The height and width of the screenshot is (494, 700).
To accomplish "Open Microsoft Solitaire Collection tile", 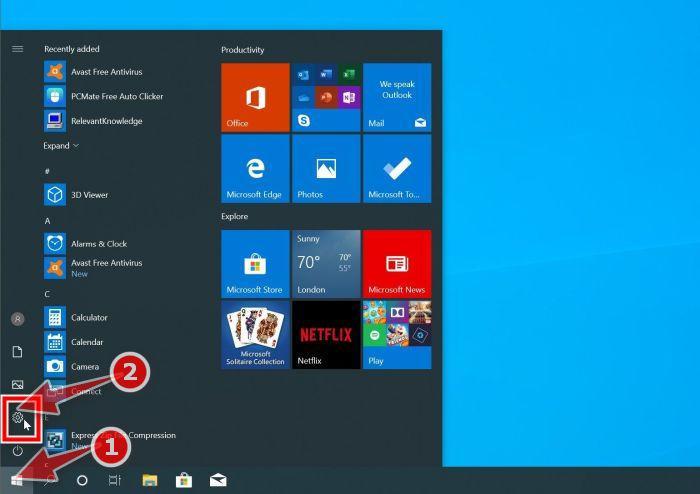I will pyautogui.click(x=255, y=335).
